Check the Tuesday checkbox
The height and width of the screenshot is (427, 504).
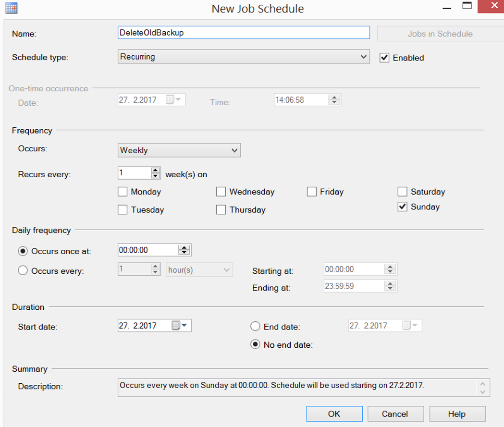(x=123, y=210)
